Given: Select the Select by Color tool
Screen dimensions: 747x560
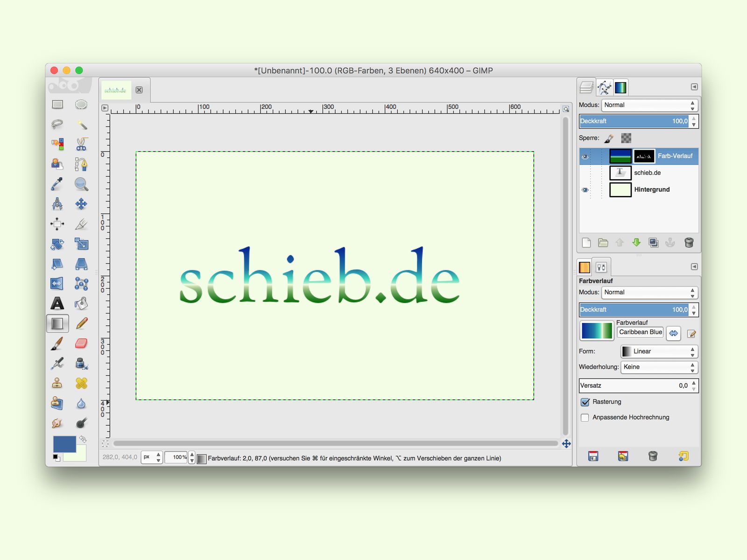Looking at the screenshot, I should 57,144.
